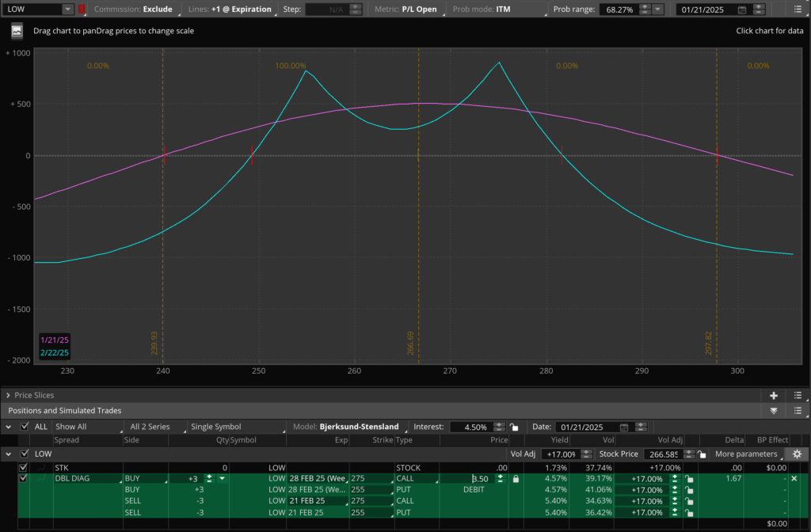Click the 266.69 price marker line label
The width and height of the screenshot is (811, 532).
tap(410, 344)
